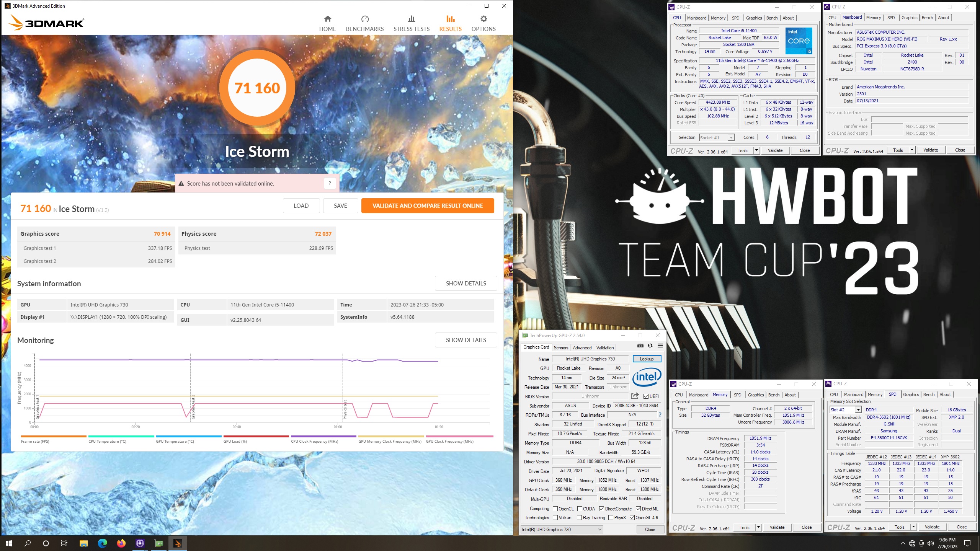Viewport: 980px width, 551px height.
Task: Toggle PhysX checkbox in GPU-Z
Action: tap(611, 518)
